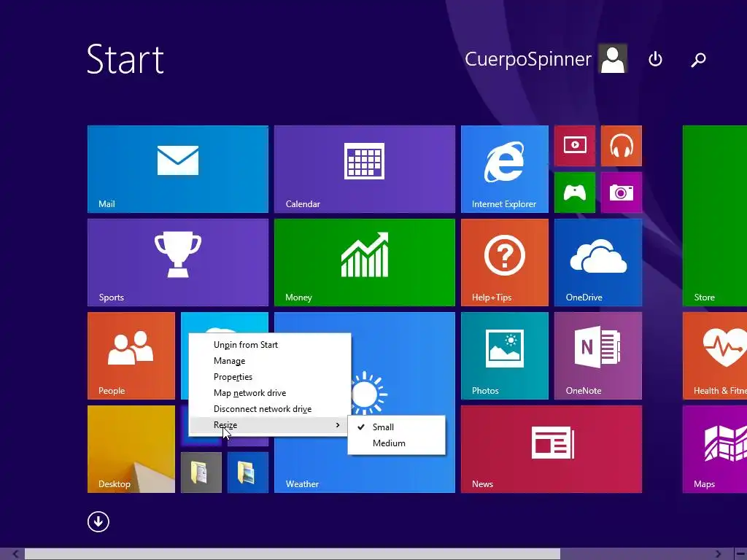747x560 pixels.
Task: Choose Unpin from Start
Action: [270, 345]
